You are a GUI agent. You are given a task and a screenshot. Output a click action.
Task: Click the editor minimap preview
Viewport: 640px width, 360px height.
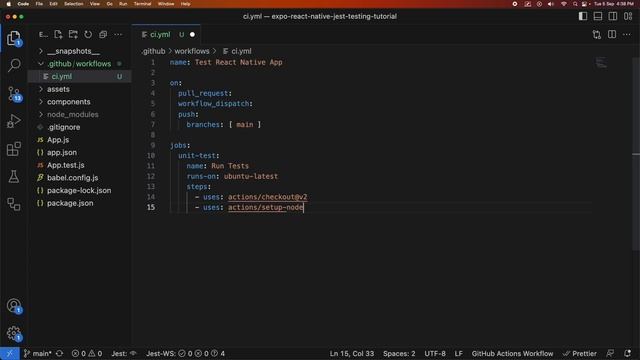(x=601, y=63)
